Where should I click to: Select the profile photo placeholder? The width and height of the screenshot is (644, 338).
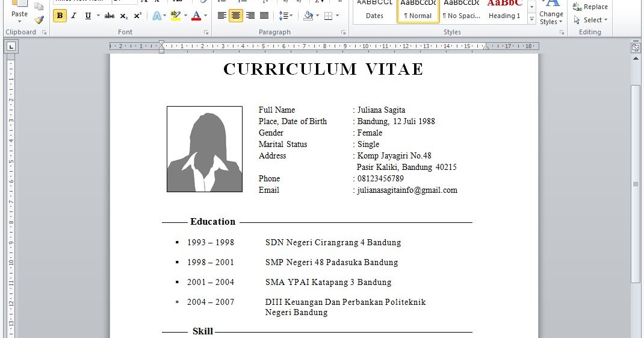(x=205, y=149)
